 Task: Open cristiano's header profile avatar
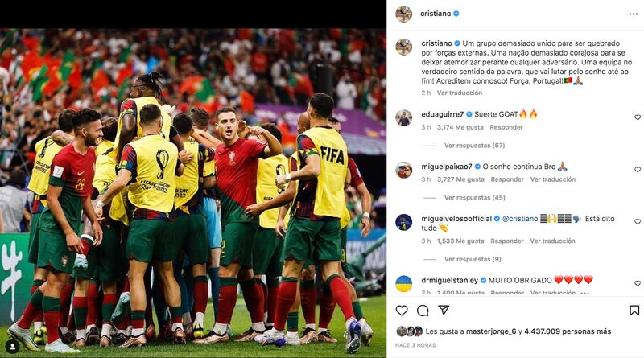[x=404, y=14]
